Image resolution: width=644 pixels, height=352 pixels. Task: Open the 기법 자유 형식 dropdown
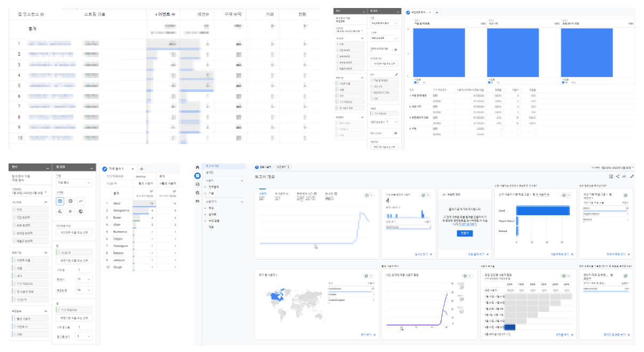[x=74, y=182]
